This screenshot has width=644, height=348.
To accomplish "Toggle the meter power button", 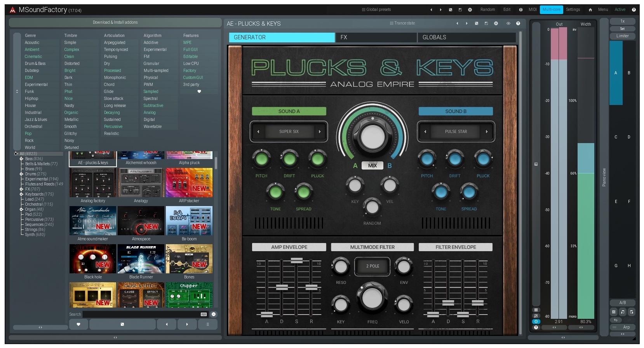I will point(536,322).
